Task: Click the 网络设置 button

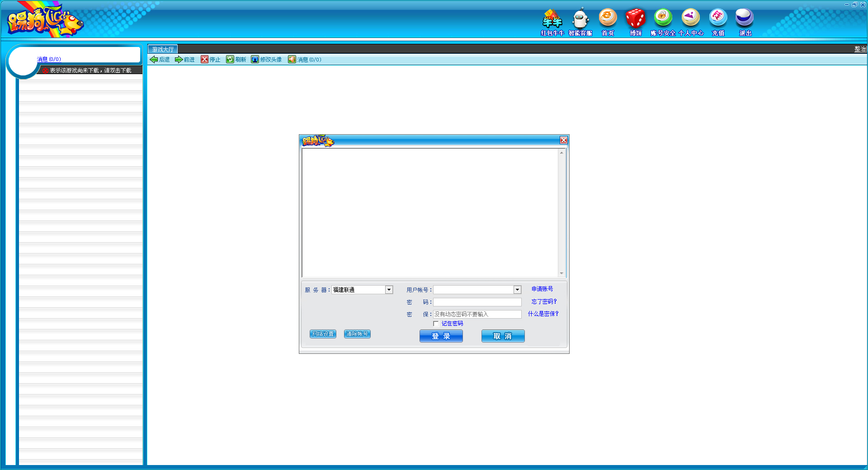Action: point(323,334)
